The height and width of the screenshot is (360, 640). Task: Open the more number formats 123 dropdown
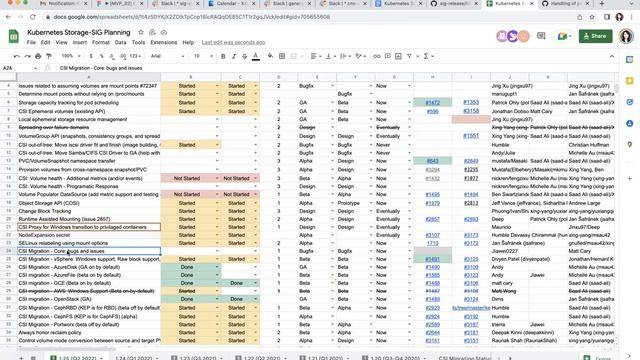pos(136,56)
